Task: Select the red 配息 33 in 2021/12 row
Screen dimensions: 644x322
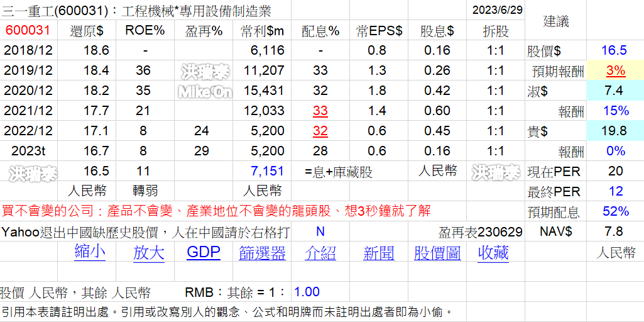Action: tap(320, 111)
